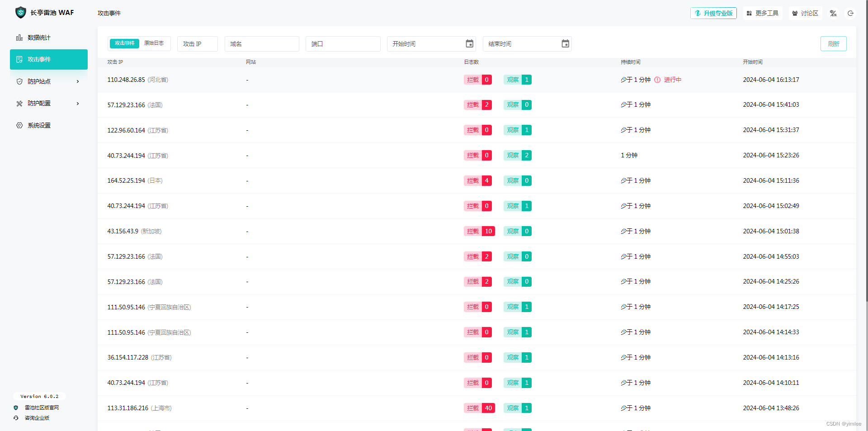
Task: Click the page vertical scrollbar
Action: tap(866, 151)
